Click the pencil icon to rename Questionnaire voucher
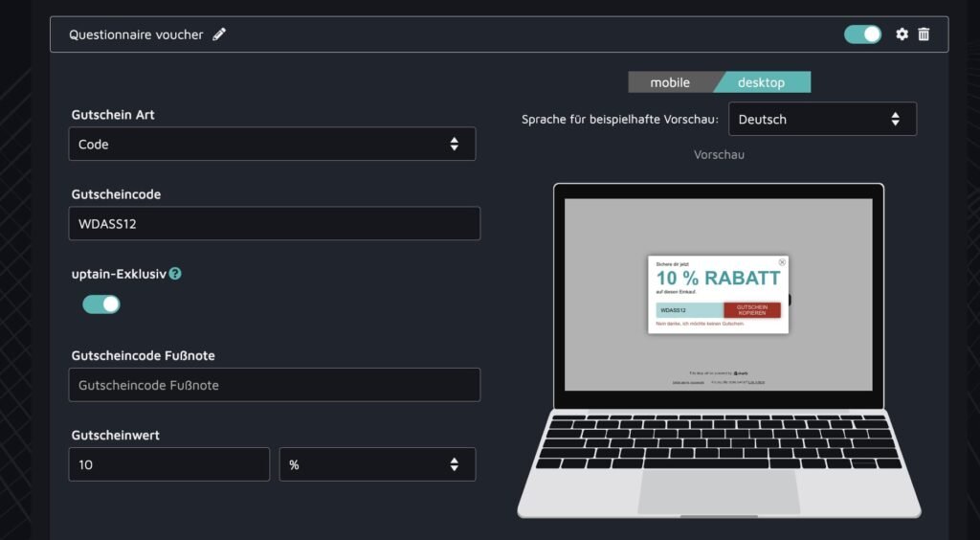Screen dimensions: 980x540 click(219, 34)
